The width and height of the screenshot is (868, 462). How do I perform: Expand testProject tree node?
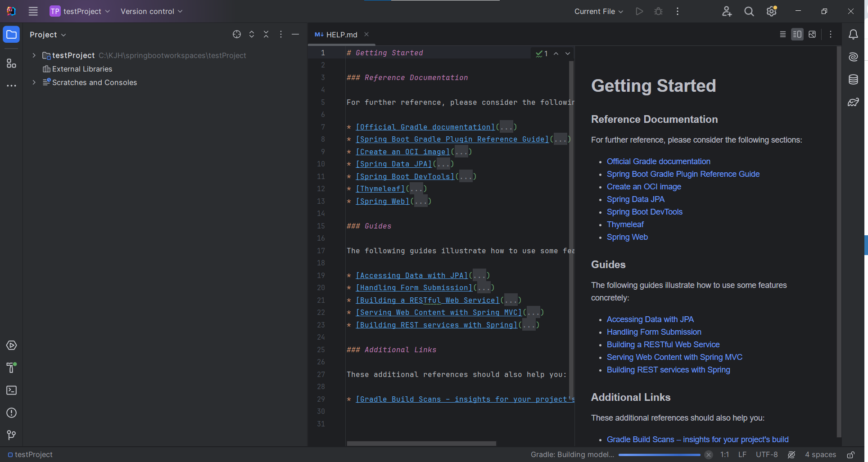(34, 55)
